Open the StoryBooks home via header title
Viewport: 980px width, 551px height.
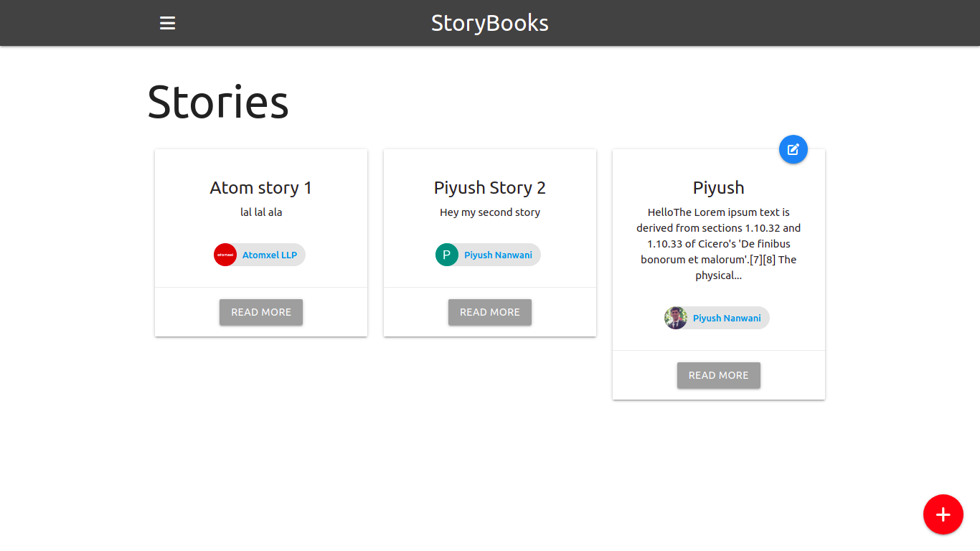coord(489,23)
